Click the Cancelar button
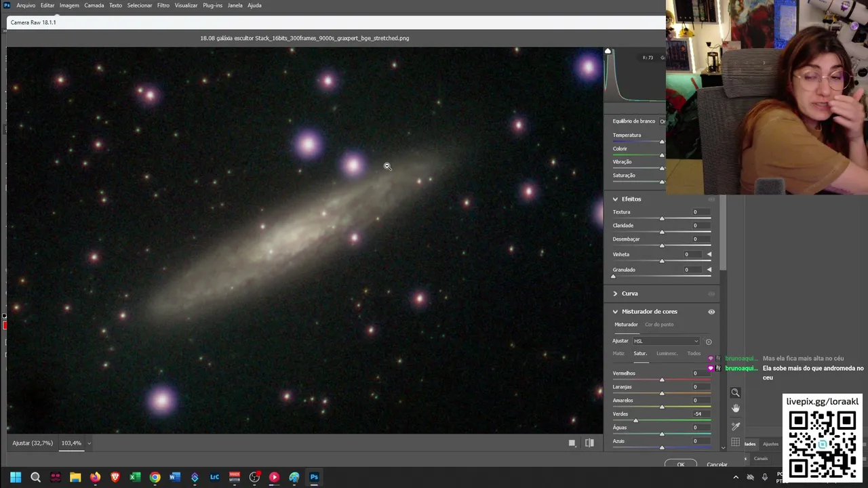The height and width of the screenshot is (488, 868). [x=717, y=464]
